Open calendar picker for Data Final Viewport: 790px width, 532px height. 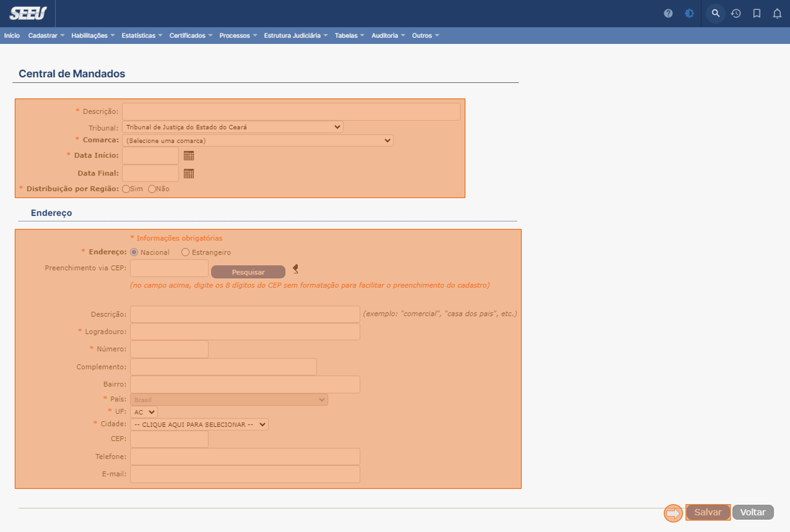(x=189, y=174)
